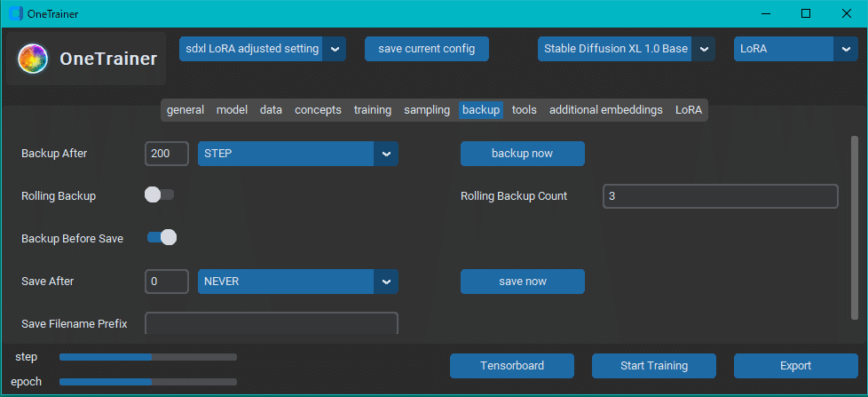Screen dimensions: 868x397
Task: Switch to the model tab
Action: coord(232,110)
